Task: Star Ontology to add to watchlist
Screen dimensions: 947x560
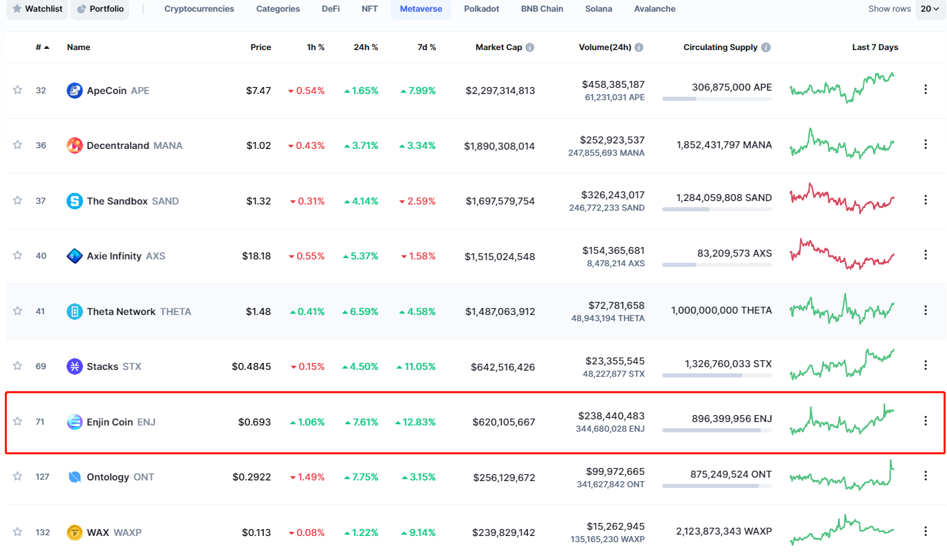Action: tap(18, 476)
